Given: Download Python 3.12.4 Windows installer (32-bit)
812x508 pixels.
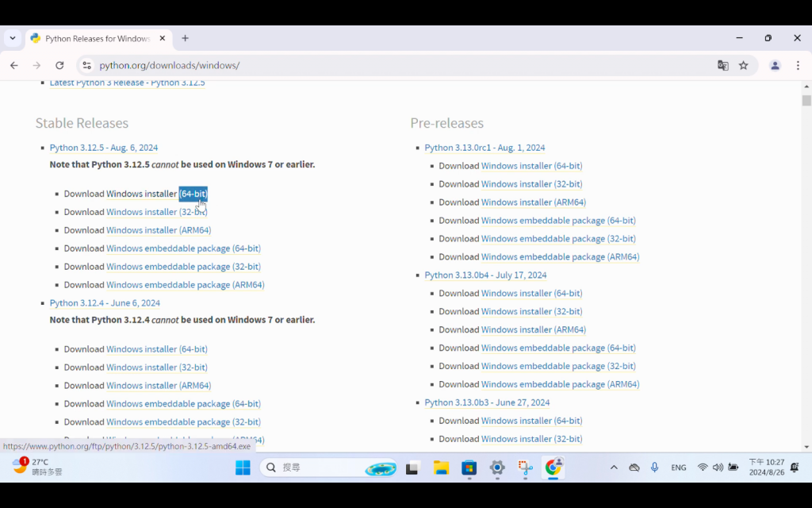Looking at the screenshot, I should [157, 367].
